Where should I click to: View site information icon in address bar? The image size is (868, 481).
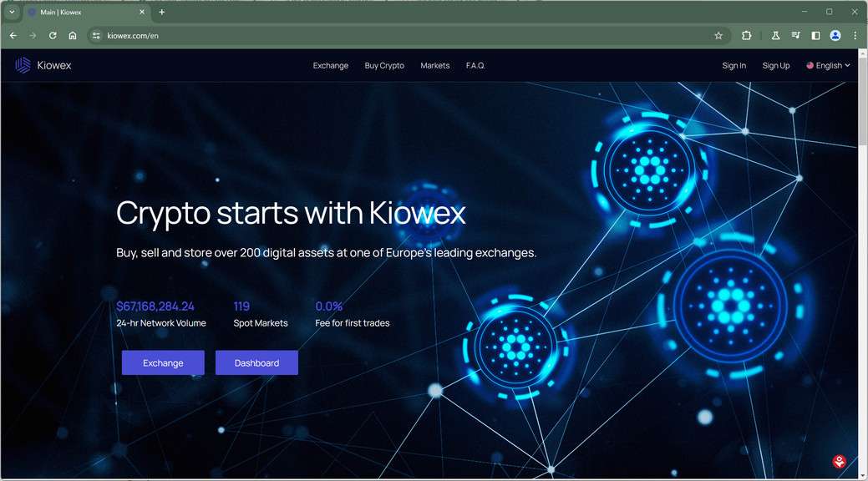[96, 35]
